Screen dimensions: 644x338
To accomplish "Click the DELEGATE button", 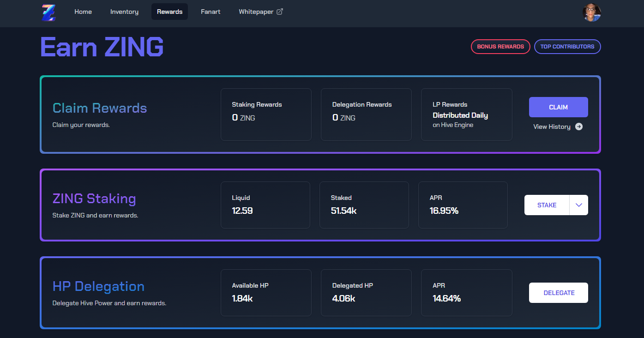I will click(559, 293).
